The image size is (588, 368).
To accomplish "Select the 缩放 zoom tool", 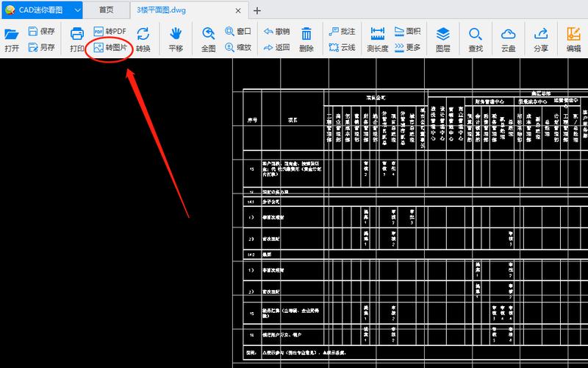I will coord(237,47).
